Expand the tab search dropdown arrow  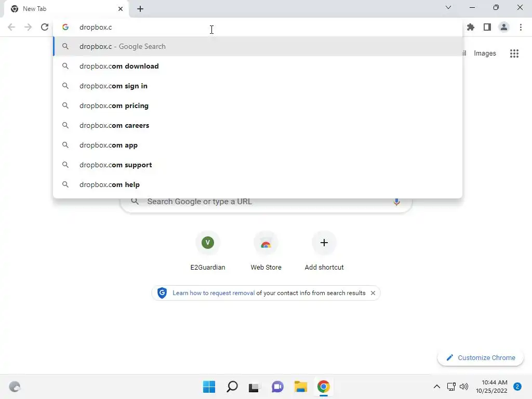[448, 7]
